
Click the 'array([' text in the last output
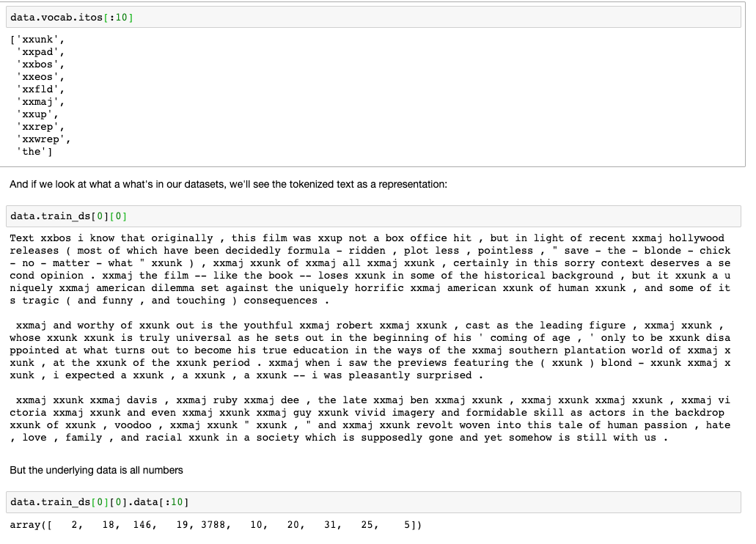pyautogui.click(x=31, y=525)
